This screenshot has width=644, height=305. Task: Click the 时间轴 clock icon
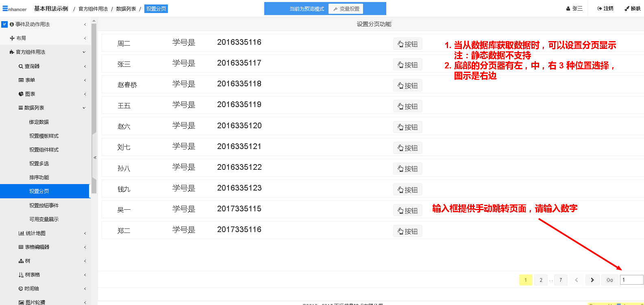[21, 289]
